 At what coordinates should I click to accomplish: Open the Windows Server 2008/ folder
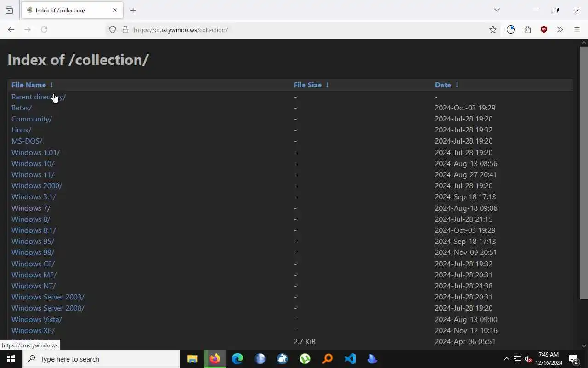coord(48,308)
